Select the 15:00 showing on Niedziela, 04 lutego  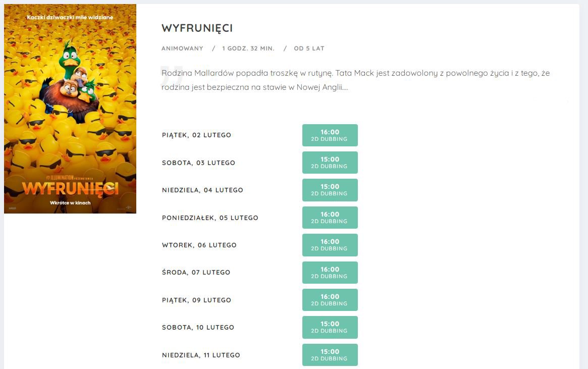tap(330, 190)
